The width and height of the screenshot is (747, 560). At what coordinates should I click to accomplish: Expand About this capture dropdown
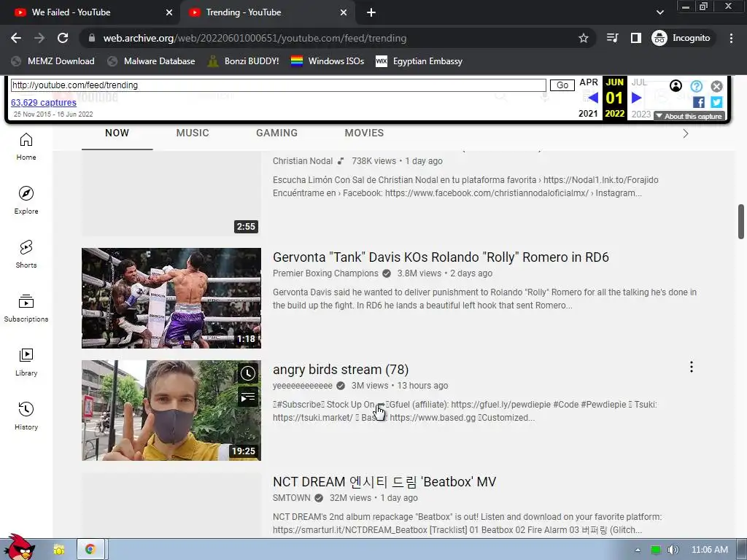689,116
